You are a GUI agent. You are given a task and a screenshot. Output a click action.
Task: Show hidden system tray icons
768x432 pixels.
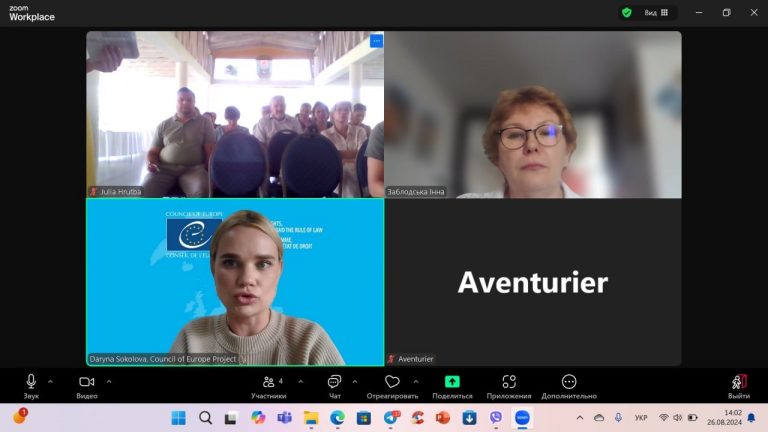(579, 417)
